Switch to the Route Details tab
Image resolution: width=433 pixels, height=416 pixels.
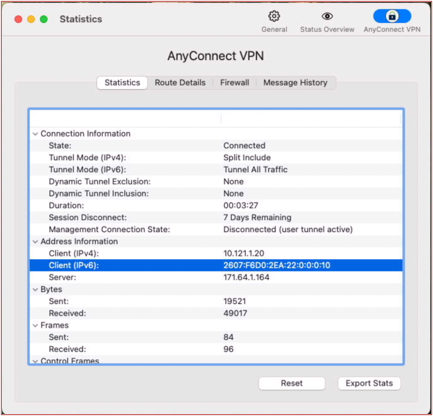click(180, 83)
